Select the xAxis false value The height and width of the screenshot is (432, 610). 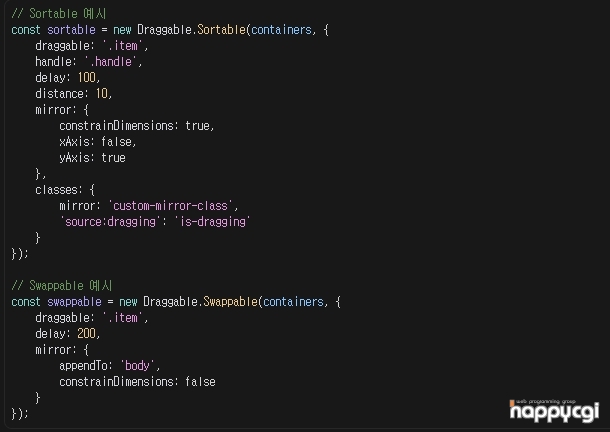(x=118, y=142)
